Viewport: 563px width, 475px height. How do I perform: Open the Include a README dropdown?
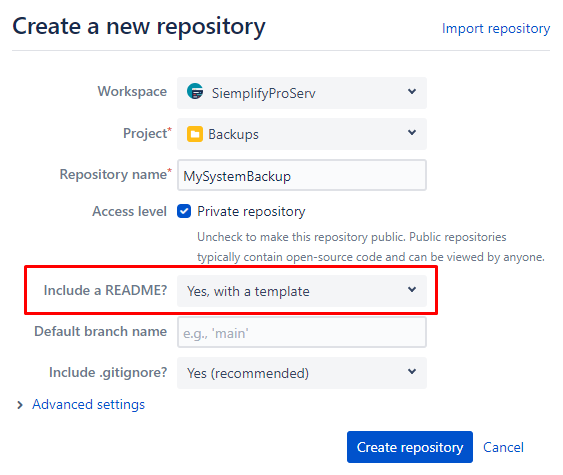[302, 291]
